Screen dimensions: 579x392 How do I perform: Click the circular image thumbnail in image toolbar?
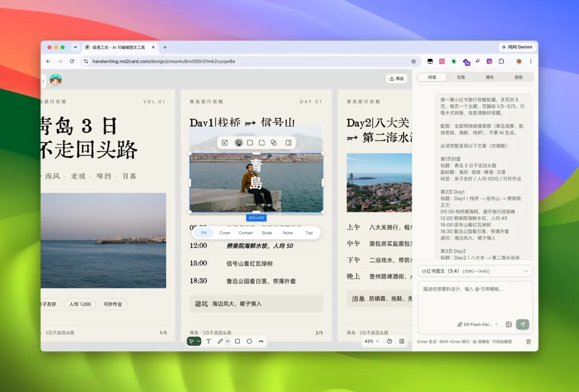click(239, 143)
